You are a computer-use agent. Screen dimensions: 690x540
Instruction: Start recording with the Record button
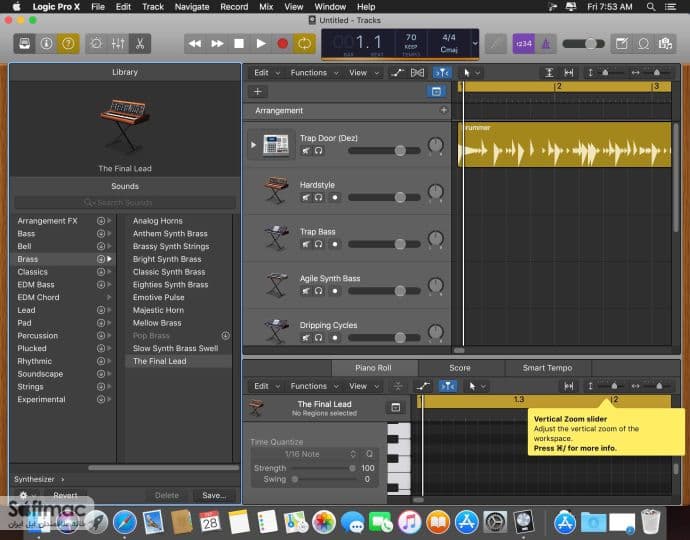(283, 44)
